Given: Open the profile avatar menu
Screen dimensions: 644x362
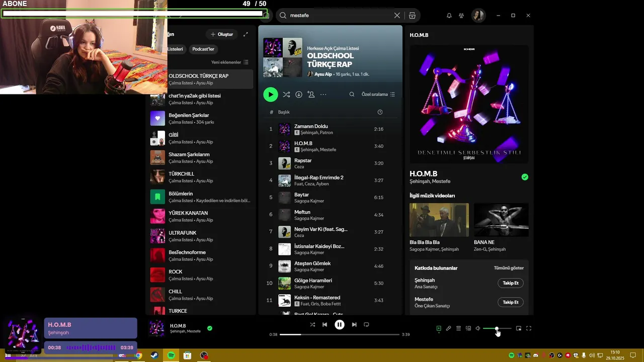Looking at the screenshot, I should 478,16.
